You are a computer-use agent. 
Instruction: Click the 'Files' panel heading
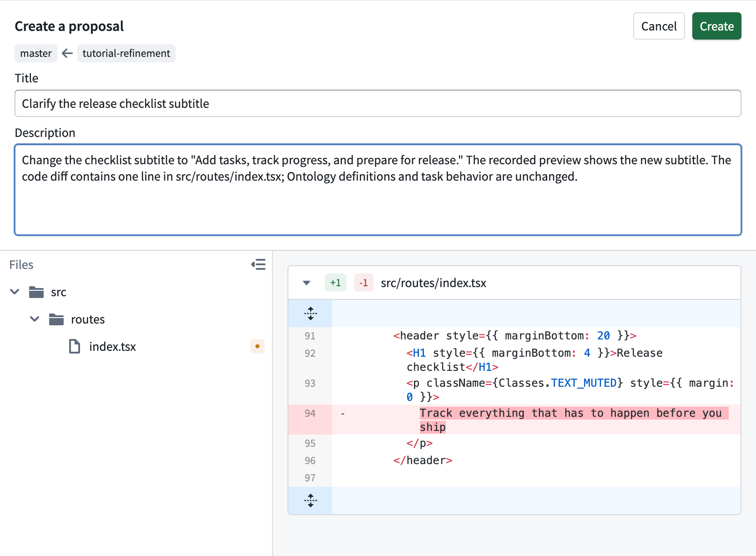click(21, 265)
